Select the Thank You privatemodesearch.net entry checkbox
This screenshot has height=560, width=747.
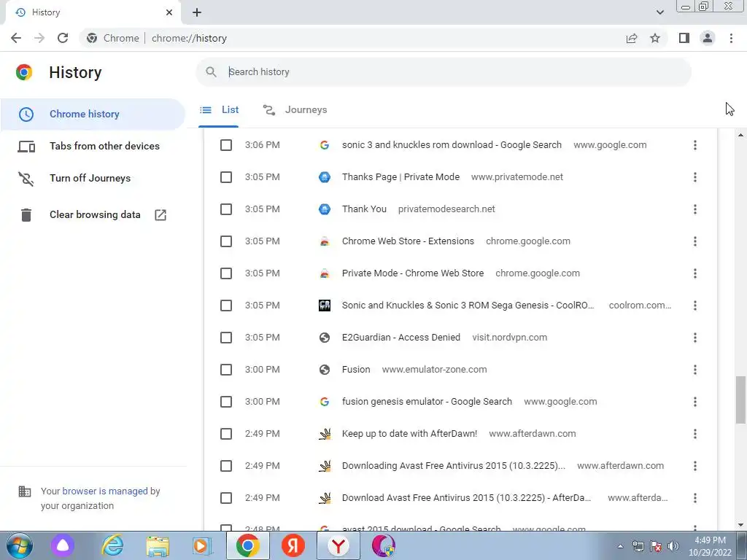point(226,209)
